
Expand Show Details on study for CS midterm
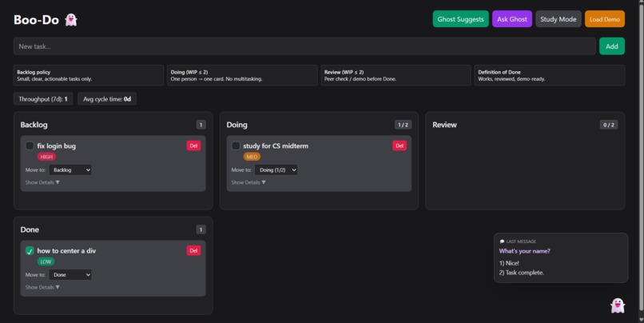(x=248, y=182)
